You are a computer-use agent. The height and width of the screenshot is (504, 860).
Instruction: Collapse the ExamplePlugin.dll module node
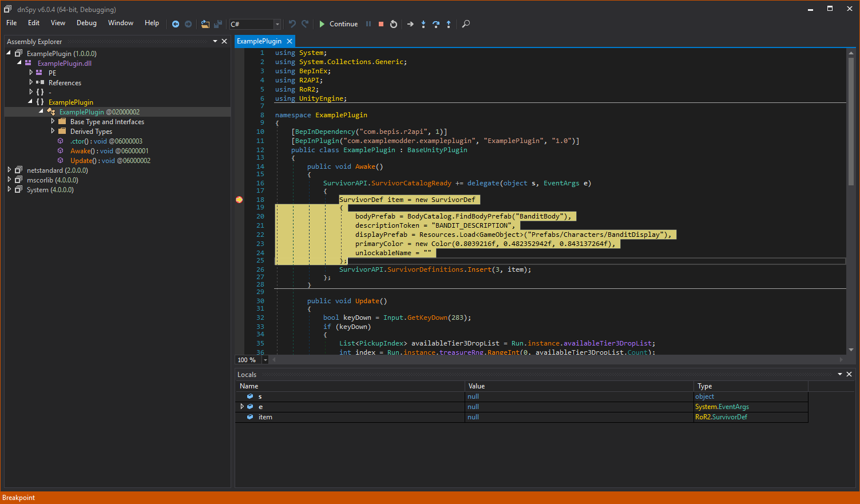click(19, 63)
